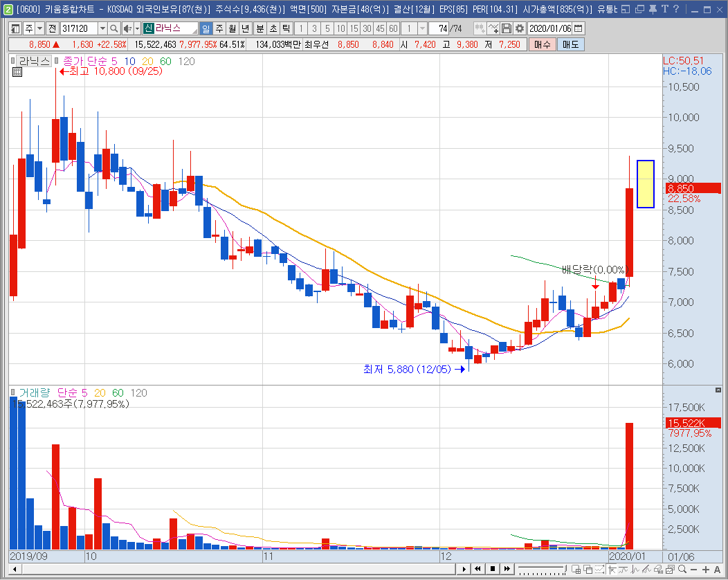The height and width of the screenshot is (580, 728).
Task: Toggle the 거래량 volume indicator marker
Action: pos(12,392)
